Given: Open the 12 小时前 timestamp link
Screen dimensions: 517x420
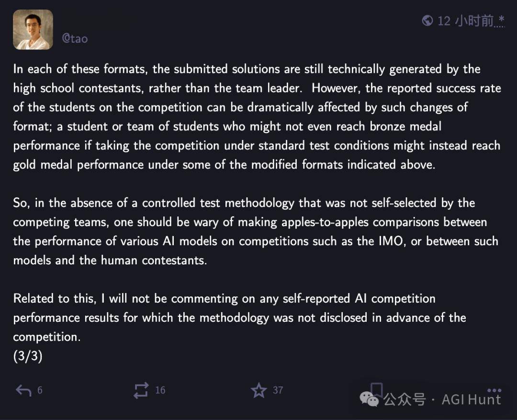Looking at the screenshot, I should point(466,21).
